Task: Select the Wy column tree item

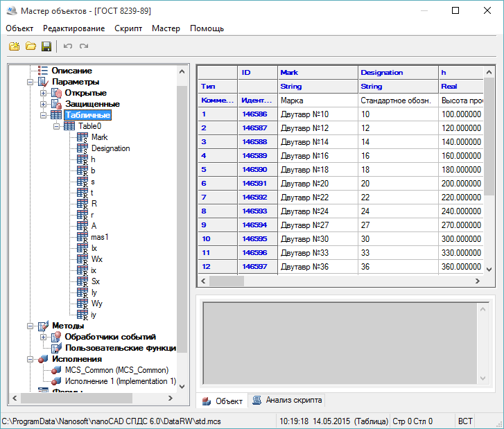Action: click(x=97, y=304)
